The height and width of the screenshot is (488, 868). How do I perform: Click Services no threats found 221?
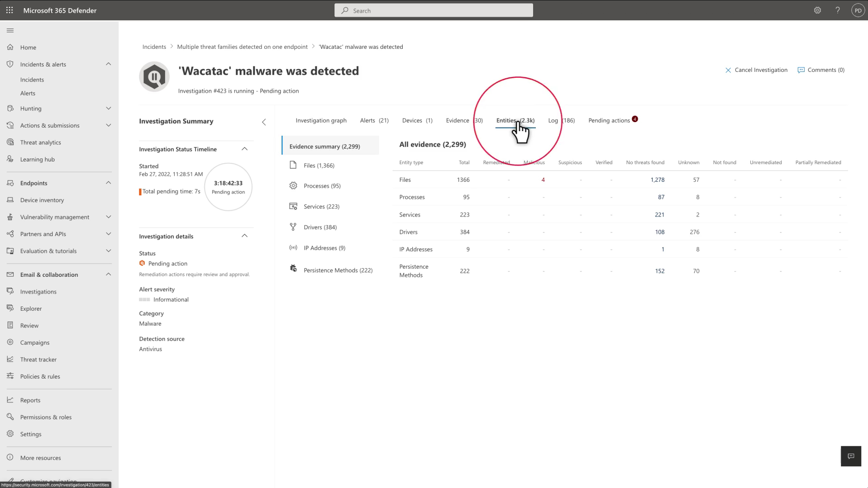[659, 214]
